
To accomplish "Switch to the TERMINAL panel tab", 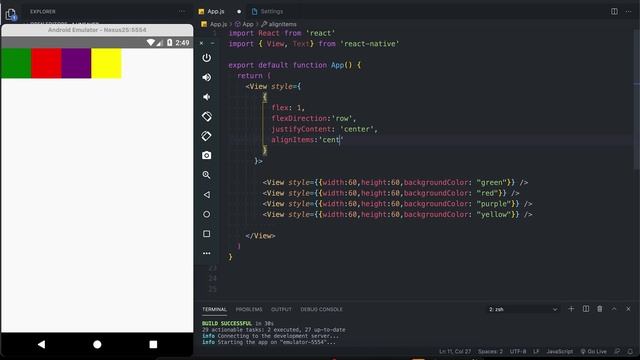I will (x=214, y=309).
